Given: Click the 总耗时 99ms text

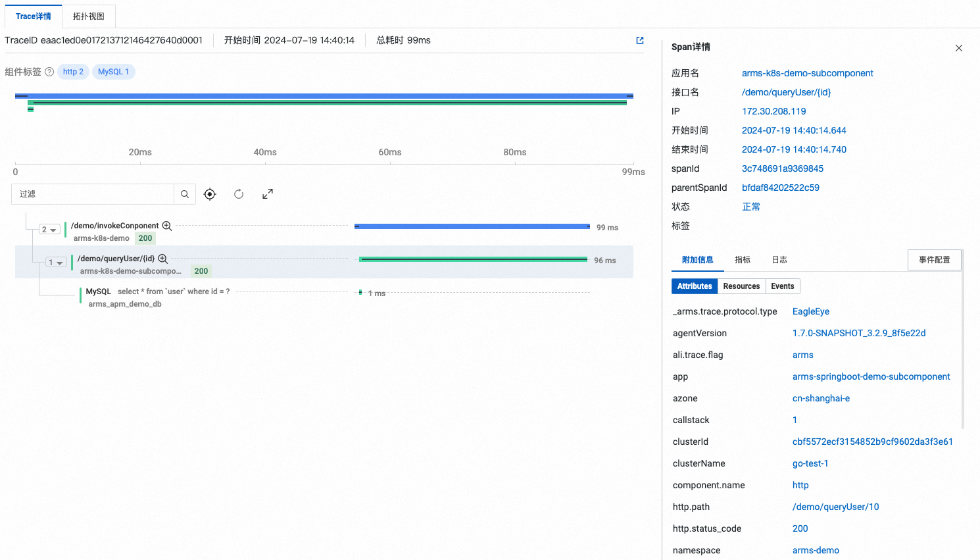Looking at the screenshot, I should [x=403, y=40].
